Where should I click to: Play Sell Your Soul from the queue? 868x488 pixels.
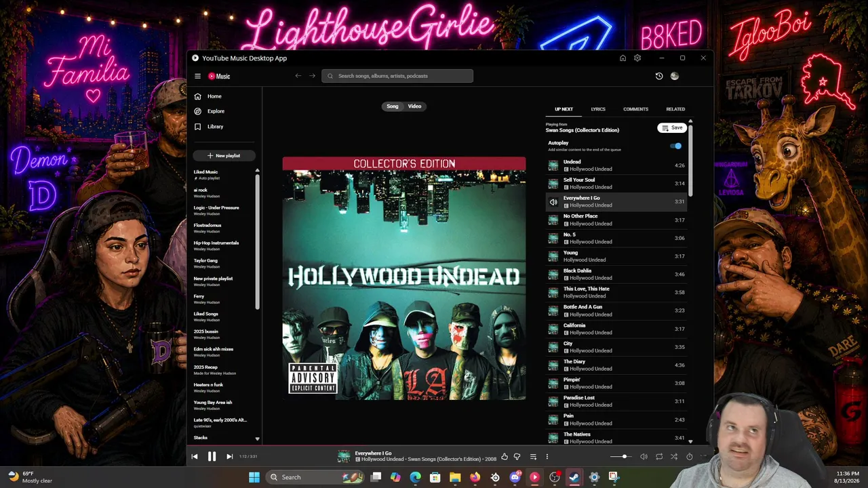pyautogui.click(x=616, y=184)
